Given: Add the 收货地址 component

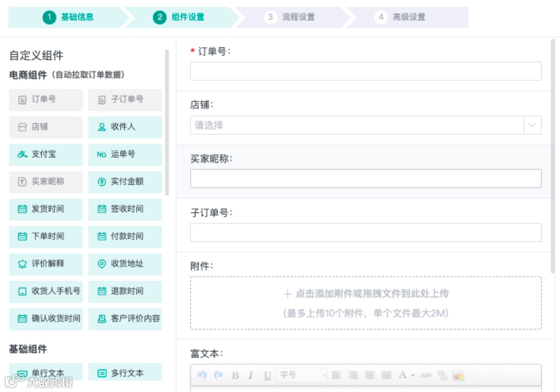Looking at the screenshot, I should coord(125,264).
